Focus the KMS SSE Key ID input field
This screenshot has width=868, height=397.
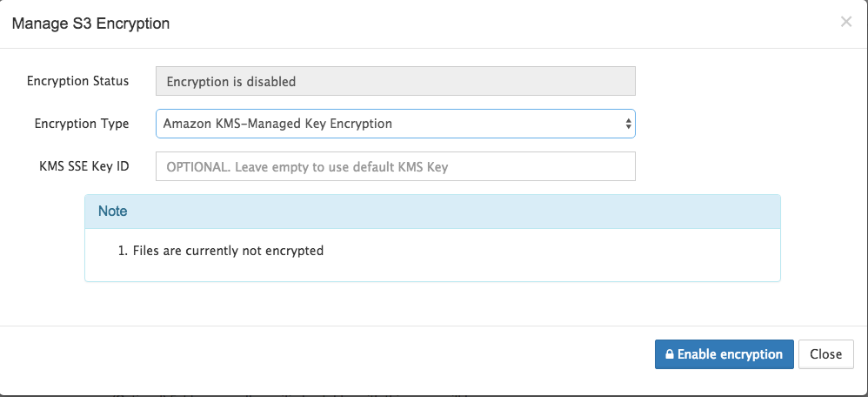click(x=395, y=166)
